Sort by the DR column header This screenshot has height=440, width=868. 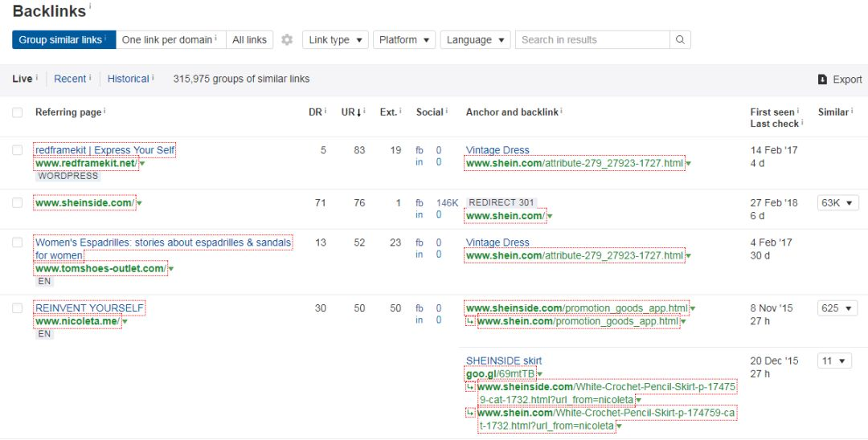coord(315,112)
